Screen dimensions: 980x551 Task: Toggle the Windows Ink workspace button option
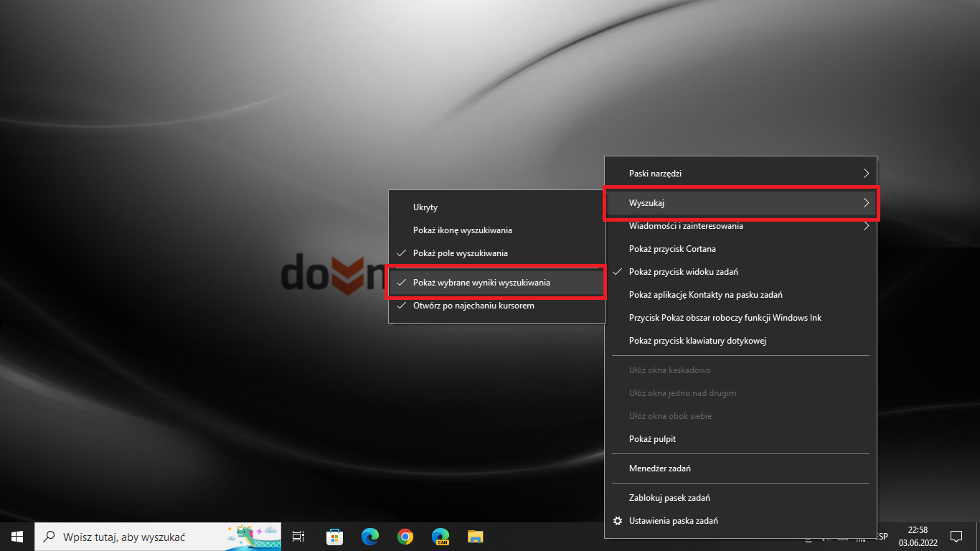[740, 318]
